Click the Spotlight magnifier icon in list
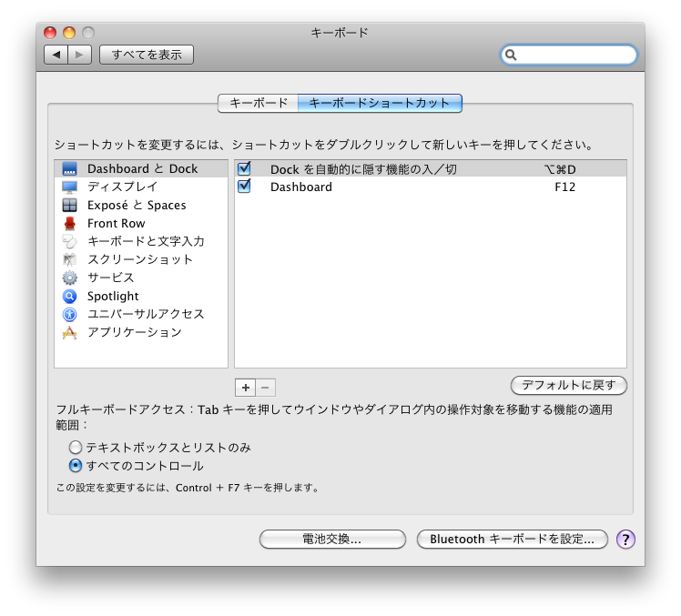 click(x=69, y=296)
